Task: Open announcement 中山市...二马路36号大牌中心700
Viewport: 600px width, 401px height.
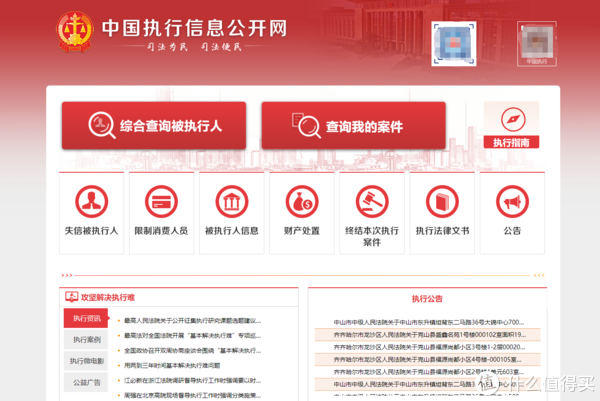Action: (429, 322)
